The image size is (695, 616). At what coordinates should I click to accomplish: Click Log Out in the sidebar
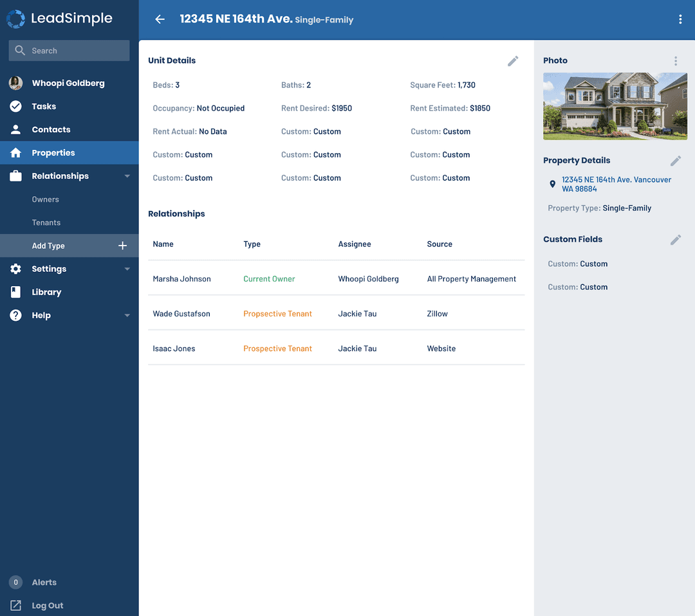point(47,605)
